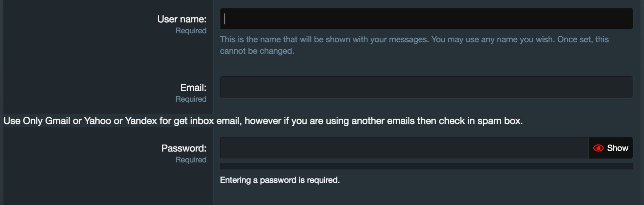The height and width of the screenshot is (205, 644).
Task: Select the Password entry field
Action: pyautogui.click(x=404, y=148)
